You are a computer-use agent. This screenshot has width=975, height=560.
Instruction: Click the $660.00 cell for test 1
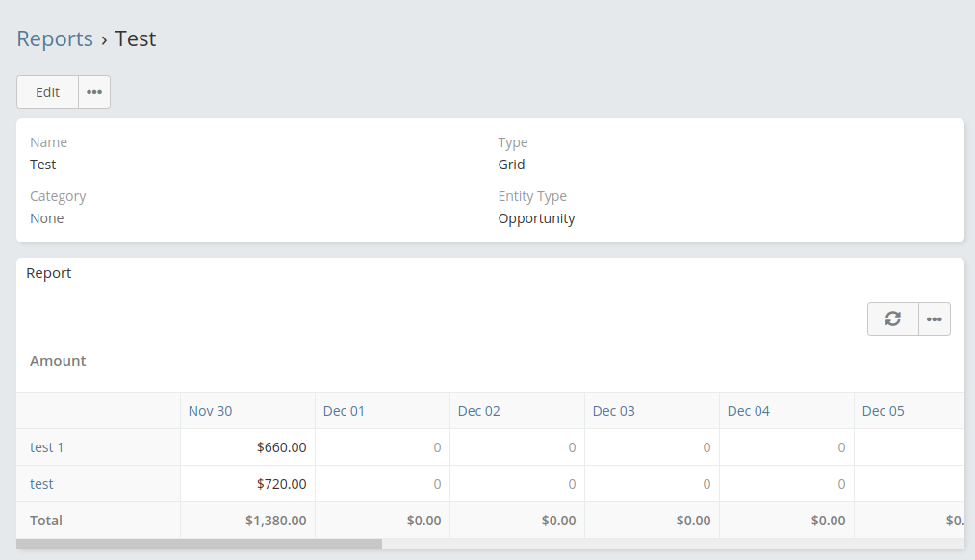[281, 447]
